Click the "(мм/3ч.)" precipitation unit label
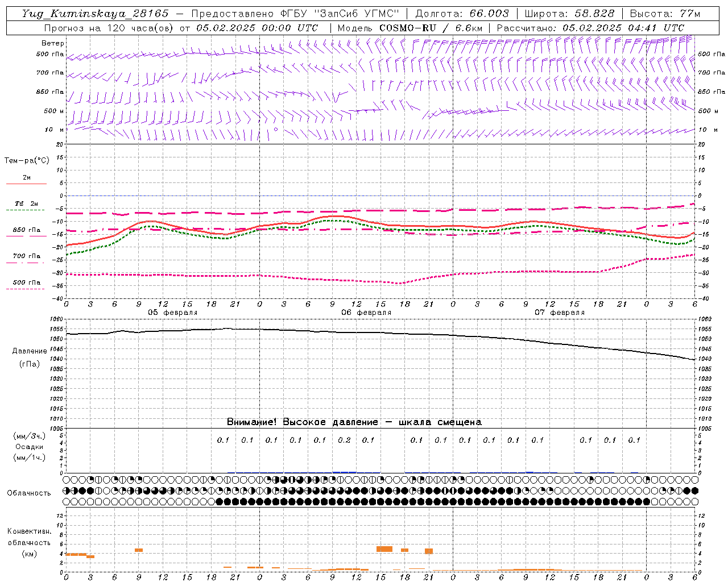Screen dimensions: 728x582 coord(30,436)
